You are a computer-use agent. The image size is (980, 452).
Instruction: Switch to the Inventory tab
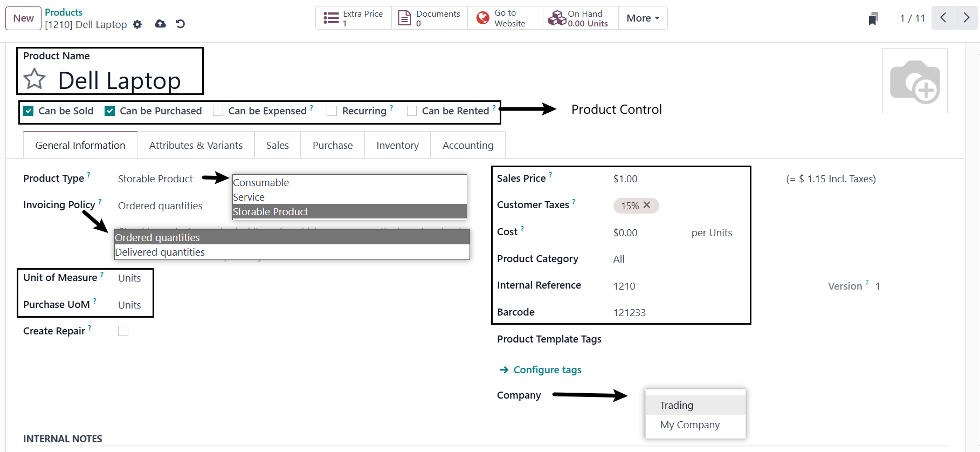[397, 146]
